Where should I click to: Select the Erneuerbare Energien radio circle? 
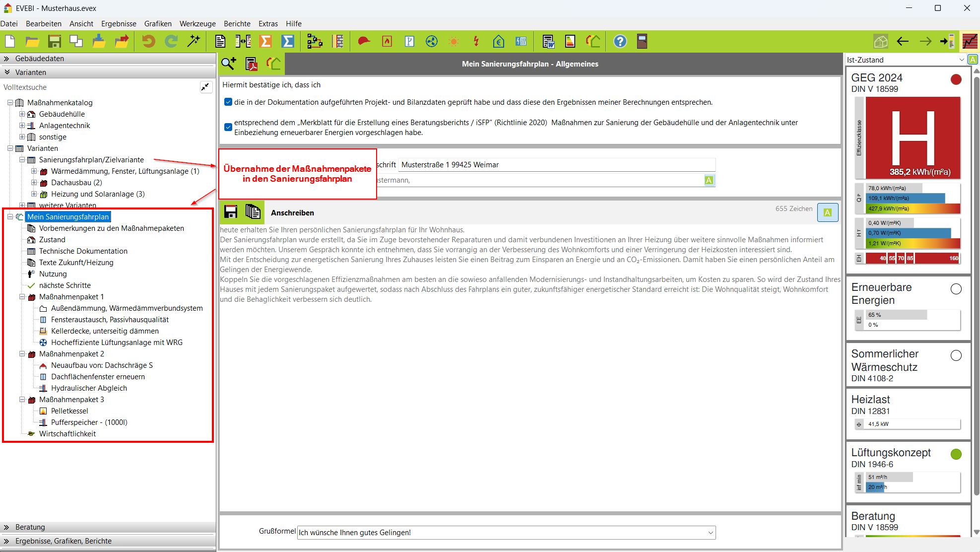coord(956,289)
